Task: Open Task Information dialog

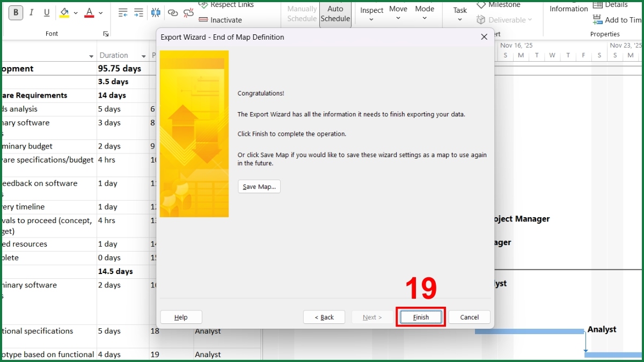Action: point(568,9)
